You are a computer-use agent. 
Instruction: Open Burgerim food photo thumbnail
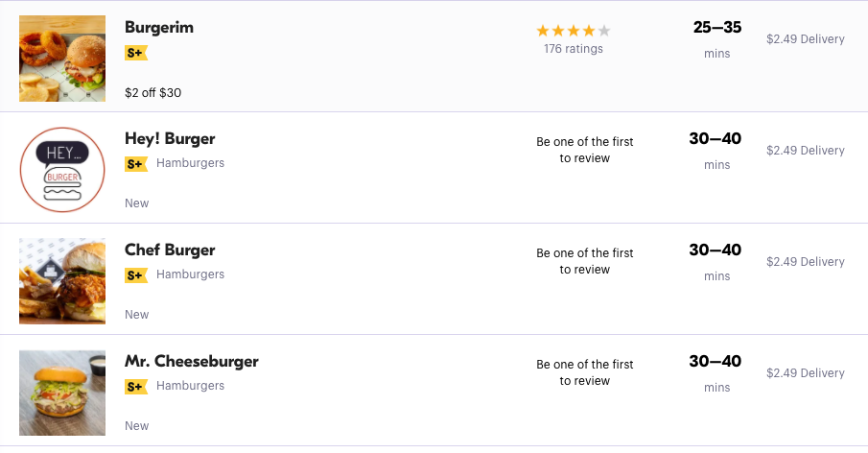coord(62,58)
